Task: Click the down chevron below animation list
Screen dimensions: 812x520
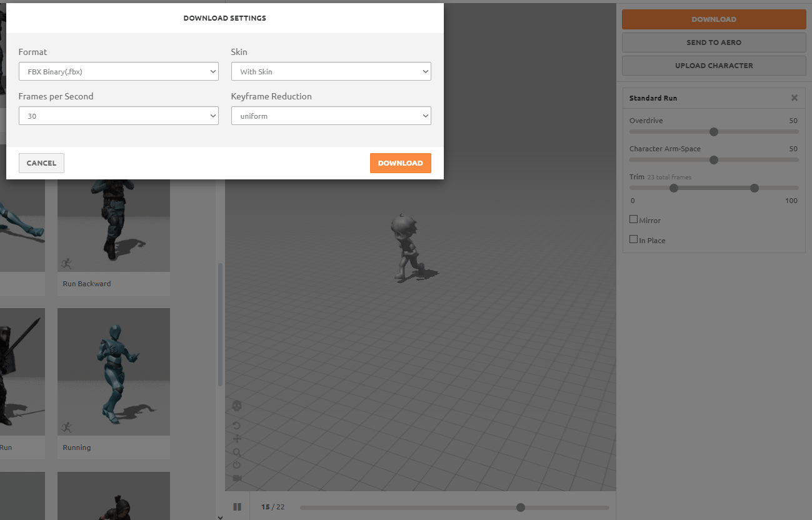Action: tap(219, 517)
